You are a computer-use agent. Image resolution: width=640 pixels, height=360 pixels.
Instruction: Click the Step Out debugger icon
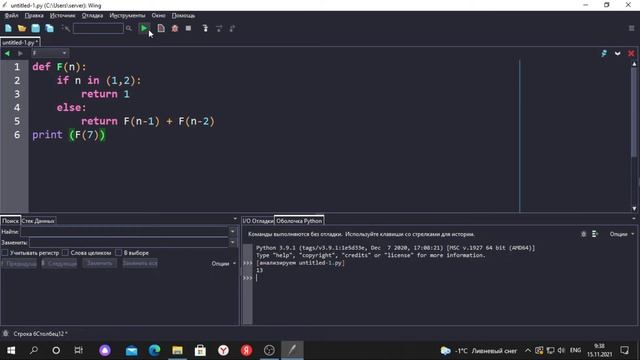[232, 28]
